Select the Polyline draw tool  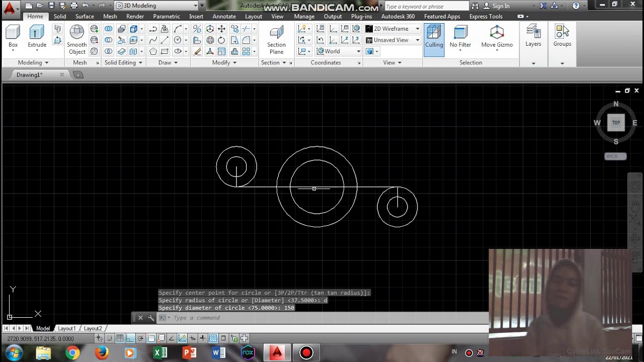pos(153,29)
